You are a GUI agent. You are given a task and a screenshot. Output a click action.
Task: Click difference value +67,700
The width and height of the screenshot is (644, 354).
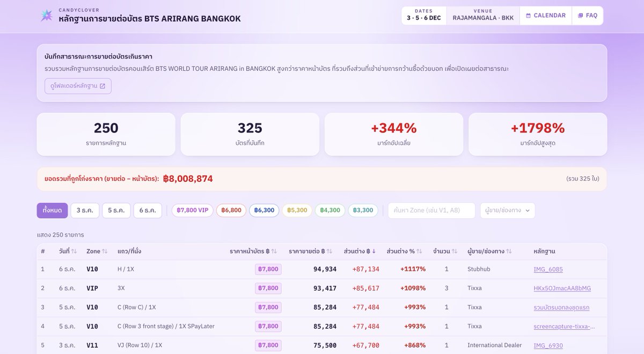[365, 345]
